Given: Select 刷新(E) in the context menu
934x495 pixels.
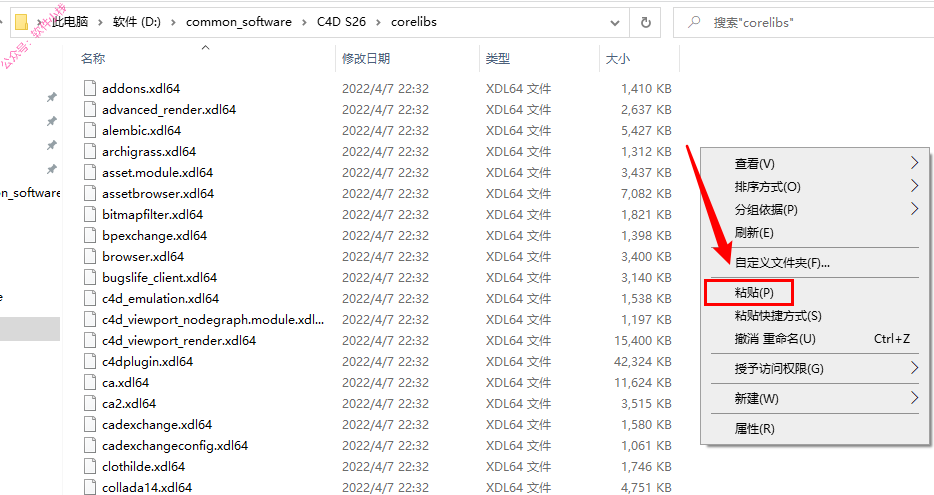Looking at the screenshot, I should coord(754,232).
